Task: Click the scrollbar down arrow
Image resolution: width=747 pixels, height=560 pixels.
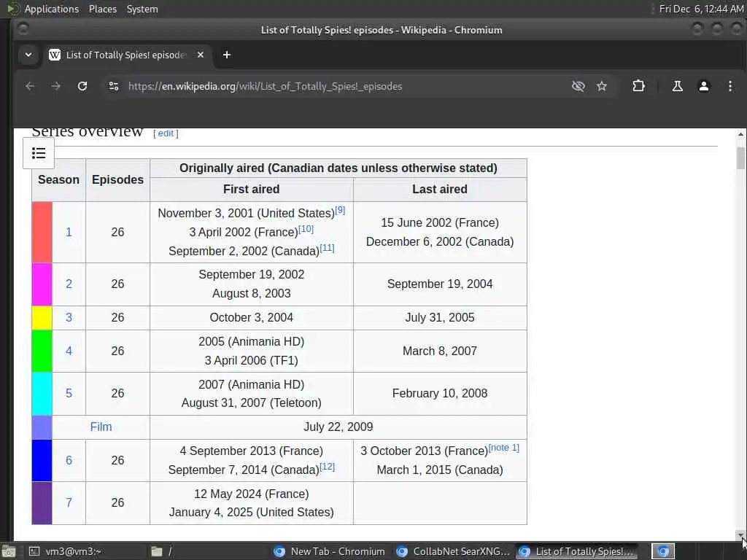Action: (x=740, y=535)
